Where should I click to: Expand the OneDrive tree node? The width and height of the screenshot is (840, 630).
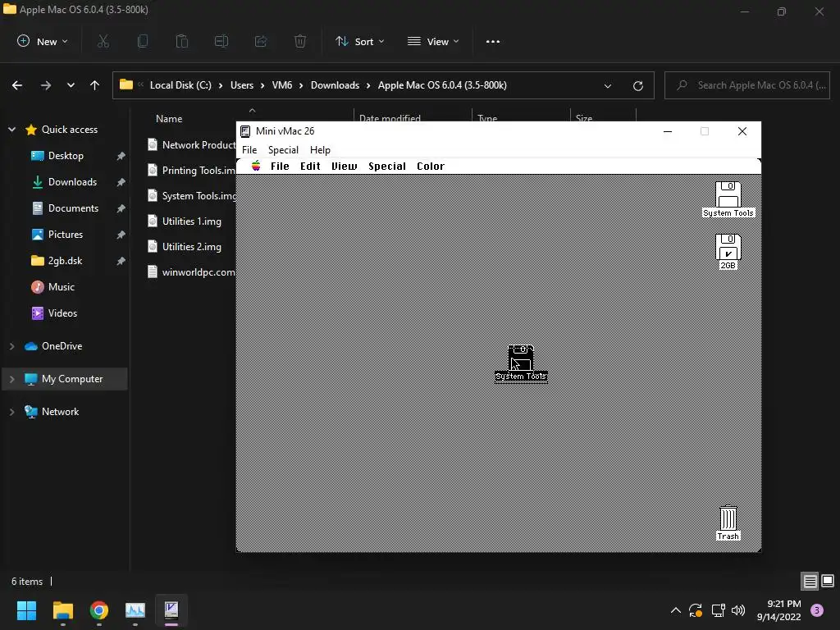pyautogui.click(x=11, y=346)
